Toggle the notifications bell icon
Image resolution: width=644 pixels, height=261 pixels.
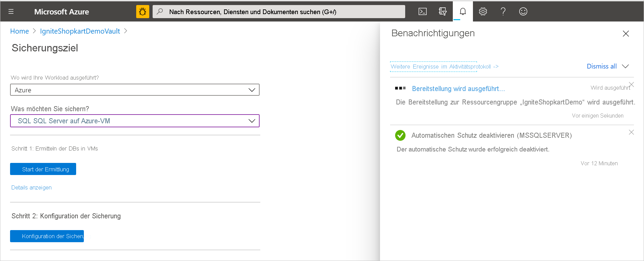463,12
